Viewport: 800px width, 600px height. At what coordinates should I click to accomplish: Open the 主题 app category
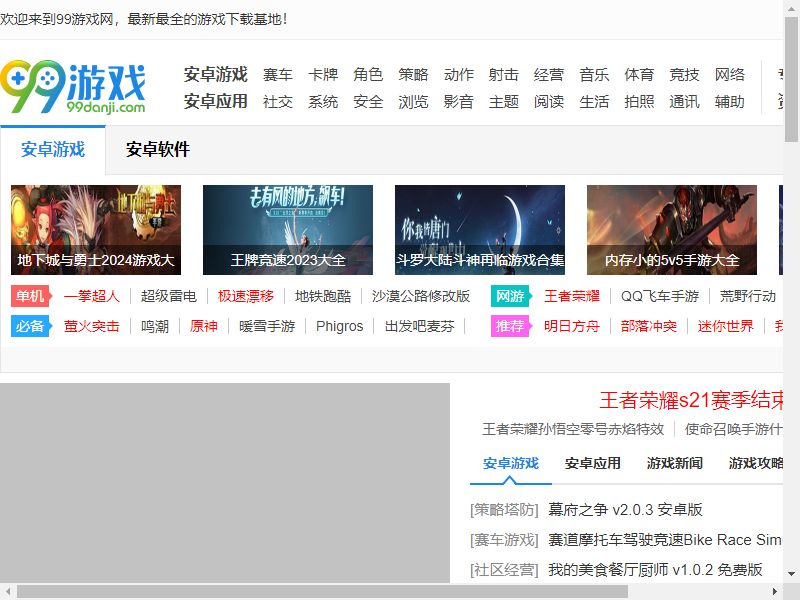(x=504, y=102)
